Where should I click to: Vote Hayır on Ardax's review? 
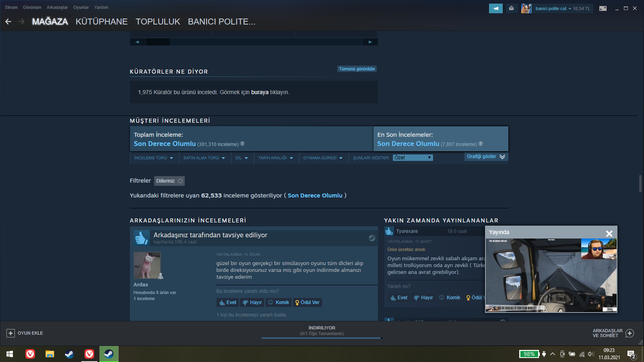pyautogui.click(x=252, y=302)
